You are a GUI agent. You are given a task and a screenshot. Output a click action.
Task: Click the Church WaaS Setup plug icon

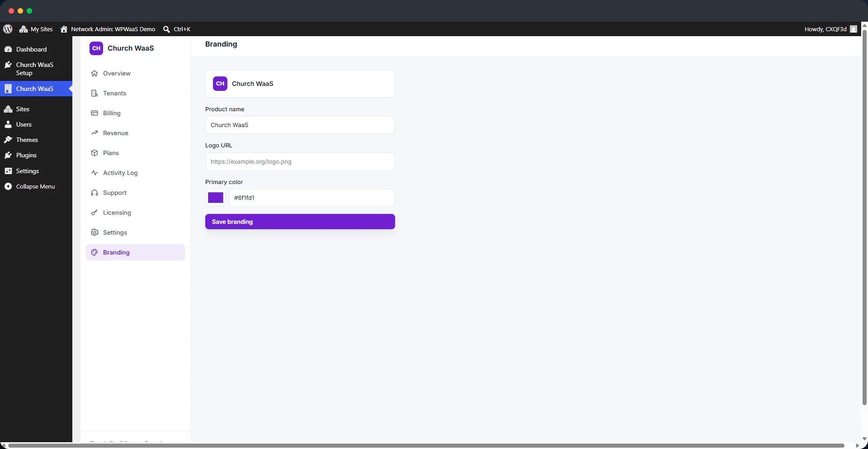coord(8,65)
